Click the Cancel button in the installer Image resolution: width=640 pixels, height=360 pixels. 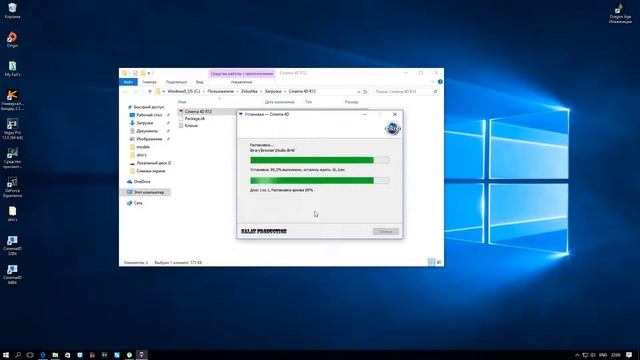[x=385, y=231]
